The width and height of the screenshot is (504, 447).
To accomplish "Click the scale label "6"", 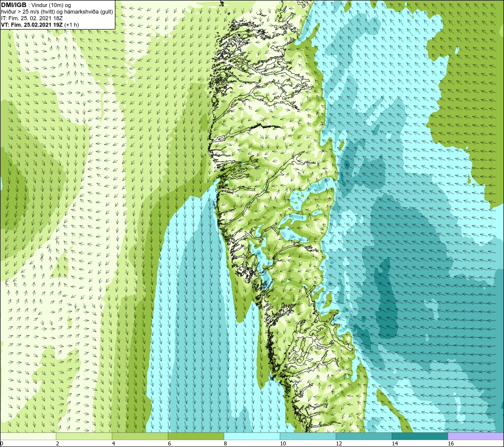I will point(169,444).
